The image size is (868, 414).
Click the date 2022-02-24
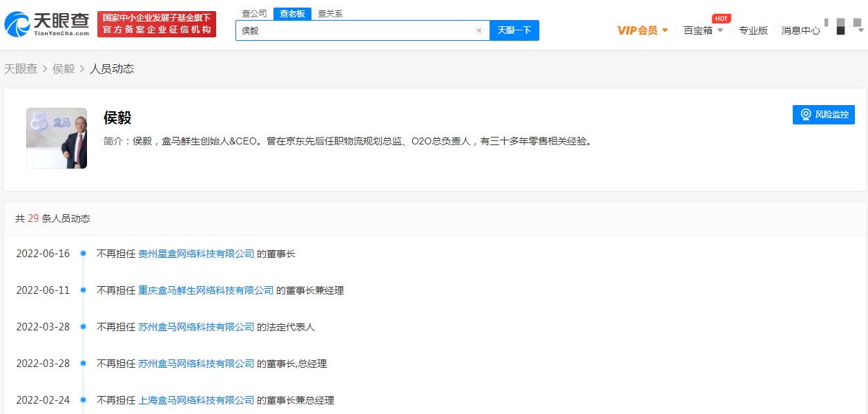(x=43, y=400)
